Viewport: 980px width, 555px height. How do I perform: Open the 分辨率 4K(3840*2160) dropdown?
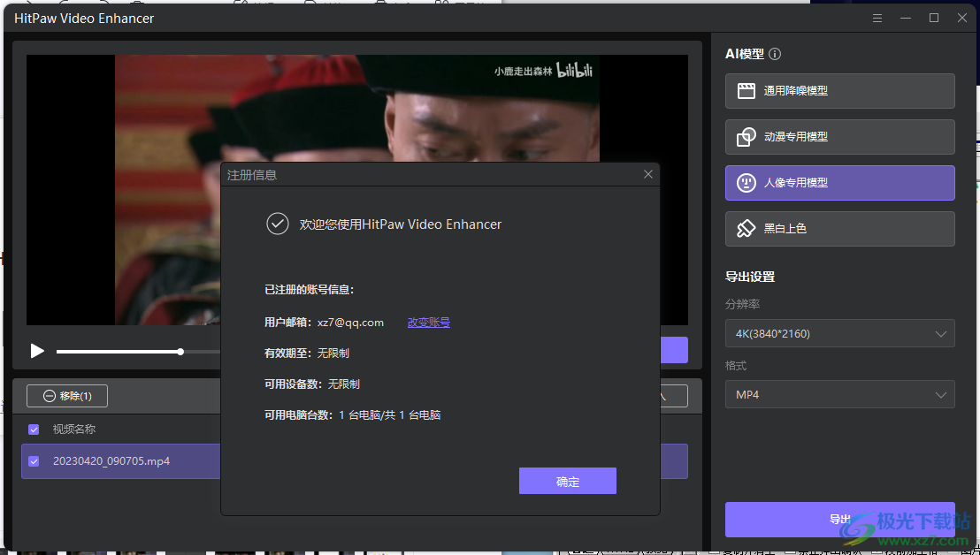click(x=840, y=333)
